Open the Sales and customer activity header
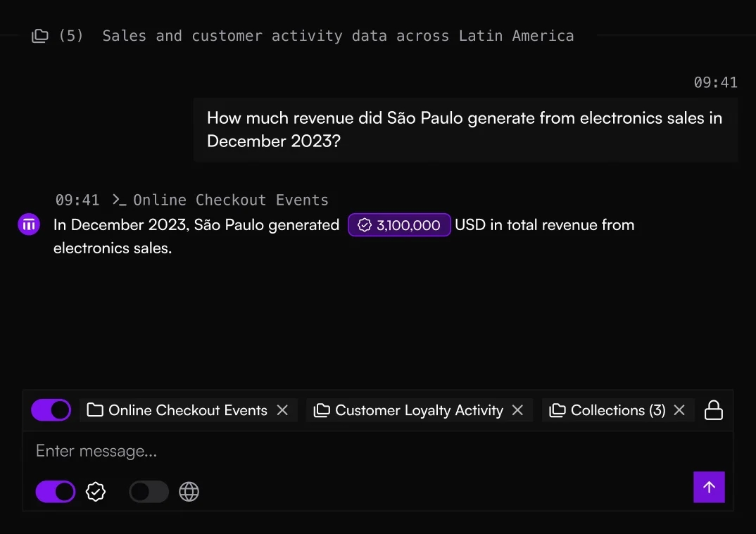756x534 pixels. pyautogui.click(x=337, y=36)
